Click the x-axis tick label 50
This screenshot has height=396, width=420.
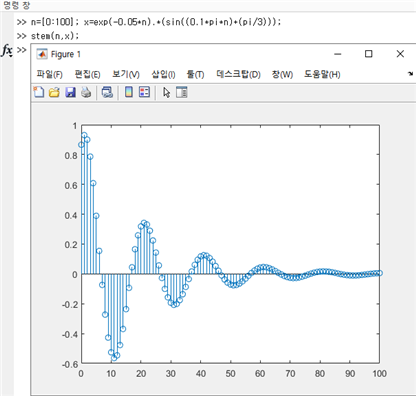coord(230,373)
